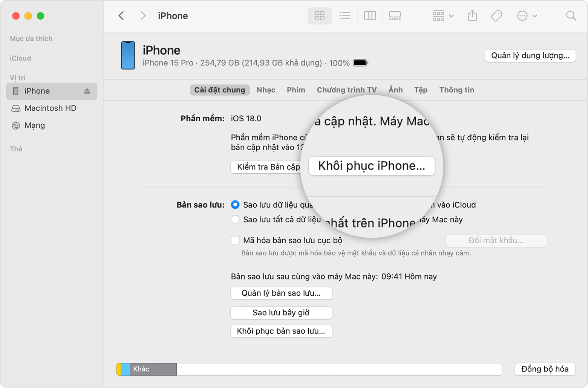This screenshot has height=388, width=588.
Task: Click Quản lý bản sao lưu button
Action: pos(281,293)
